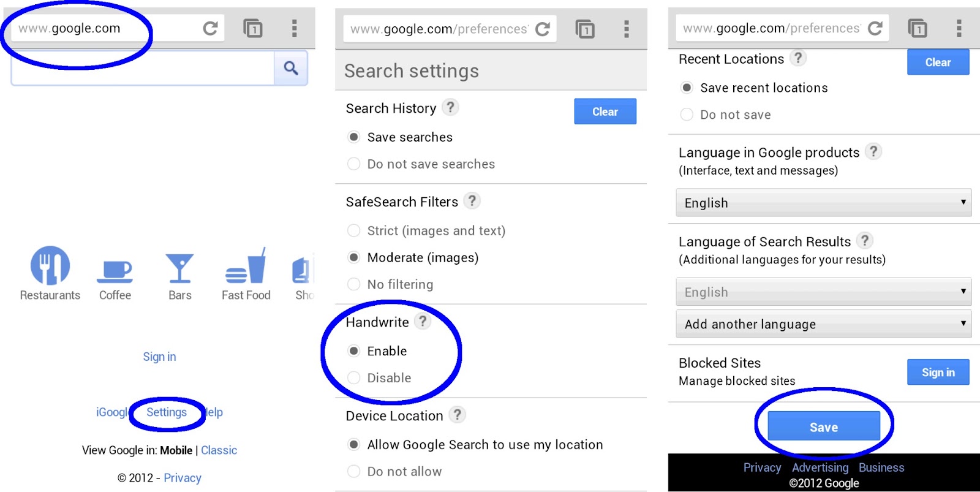Switch to Classic Google view

coord(219,450)
